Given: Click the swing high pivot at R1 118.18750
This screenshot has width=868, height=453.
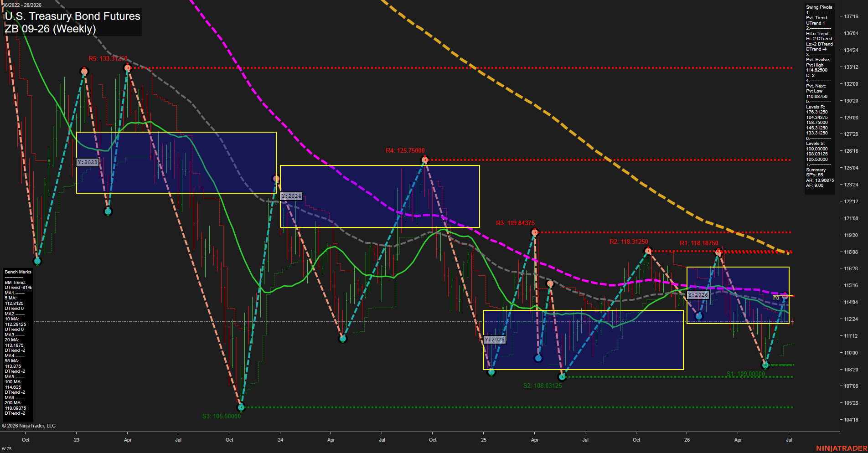Looking at the screenshot, I should click(x=718, y=252).
